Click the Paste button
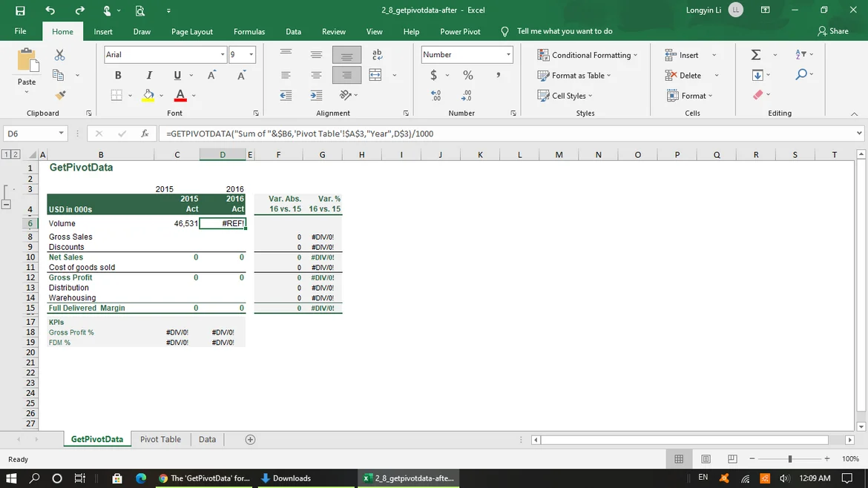Image resolution: width=868 pixels, height=488 pixels. (27, 62)
